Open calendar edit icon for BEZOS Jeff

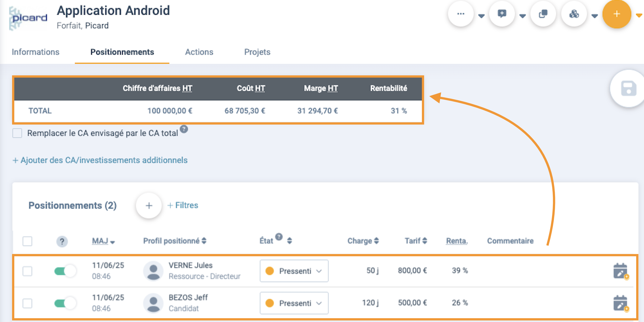pos(621,303)
